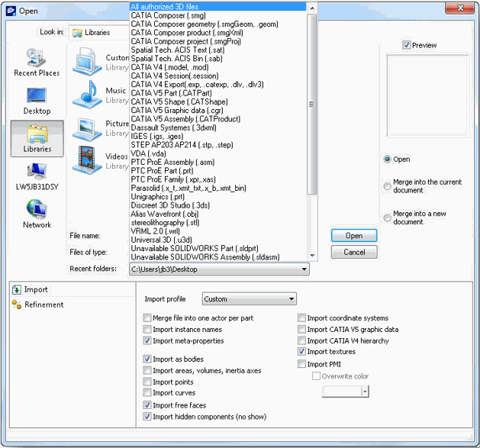Image resolution: width=480 pixels, height=448 pixels.
Task: Select the Refinement category icon
Action: 17,305
